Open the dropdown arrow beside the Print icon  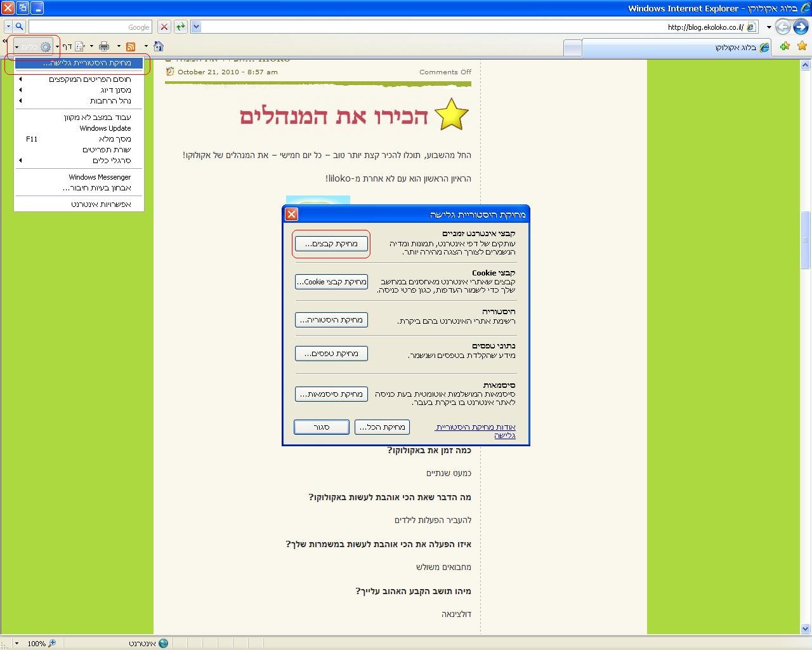point(119,46)
